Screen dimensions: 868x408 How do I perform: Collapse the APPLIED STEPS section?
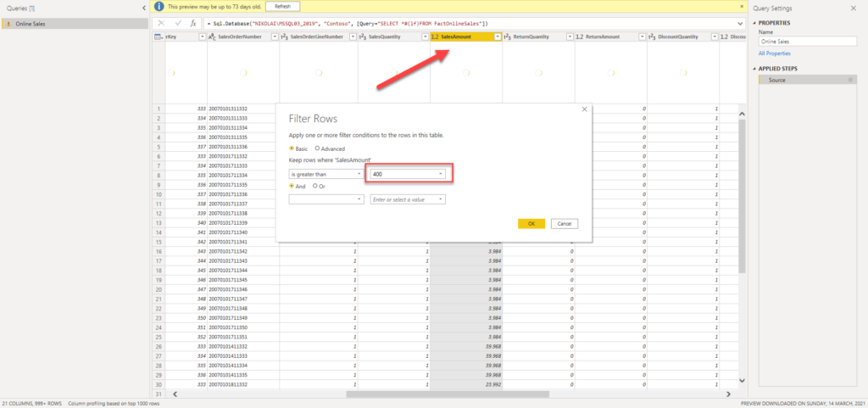755,69
